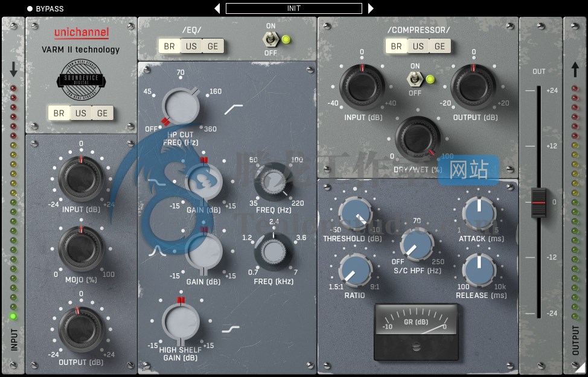Select the US mode in EQ section
This screenshot has width=588, height=377.
click(191, 46)
